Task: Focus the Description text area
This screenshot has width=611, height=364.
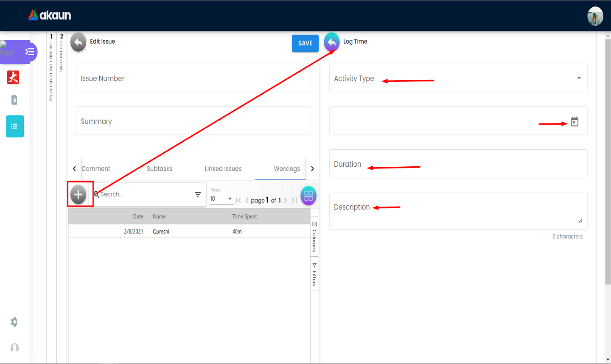Action: pyautogui.click(x=458, y=211)
